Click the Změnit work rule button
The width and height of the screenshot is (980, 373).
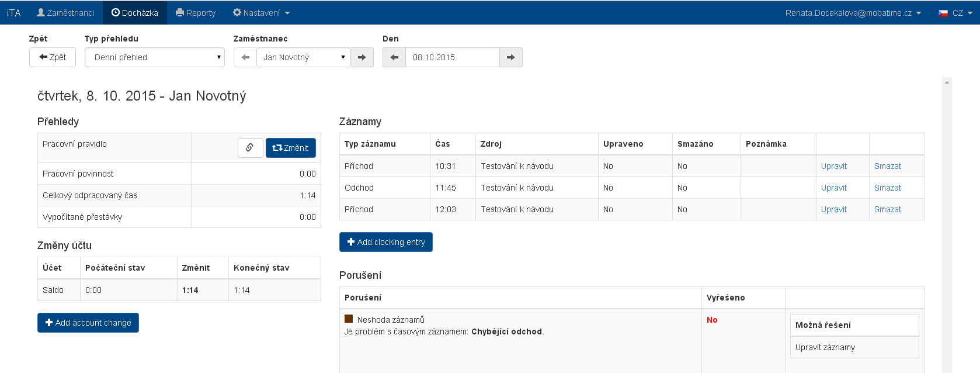point(291,148)
